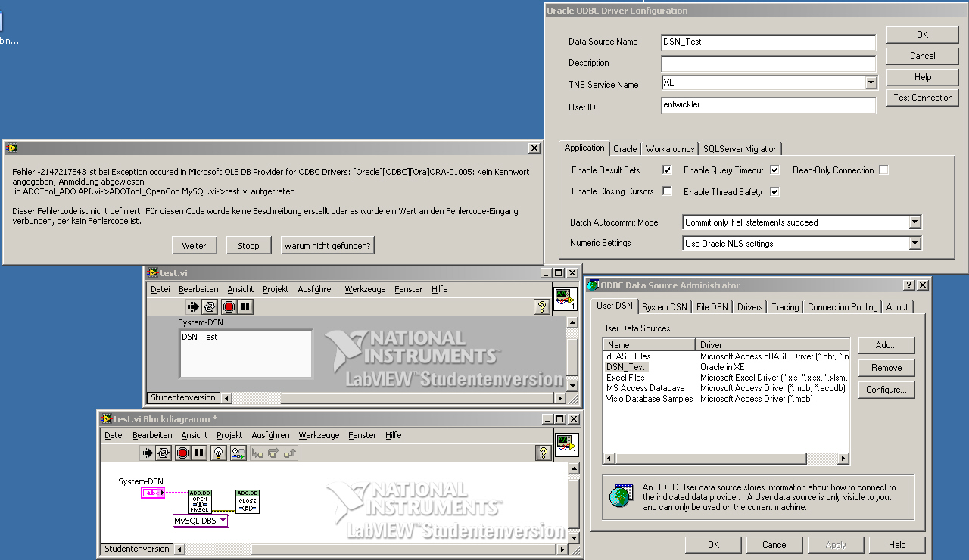Click vertical scrollbar of test.vi front panel
This screenshot has width=969, height=560.
572,354
